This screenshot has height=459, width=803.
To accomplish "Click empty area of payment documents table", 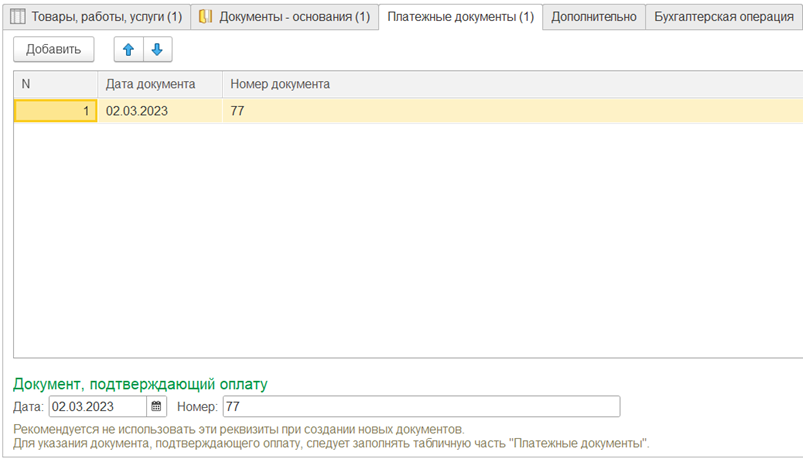I will pyautogui.click(x=408, y=240).
